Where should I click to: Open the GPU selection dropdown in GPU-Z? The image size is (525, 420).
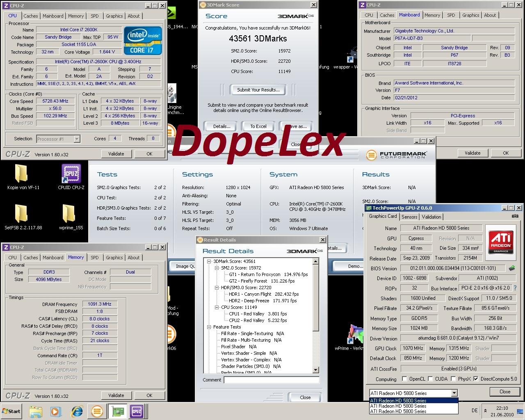coord(454,393)
